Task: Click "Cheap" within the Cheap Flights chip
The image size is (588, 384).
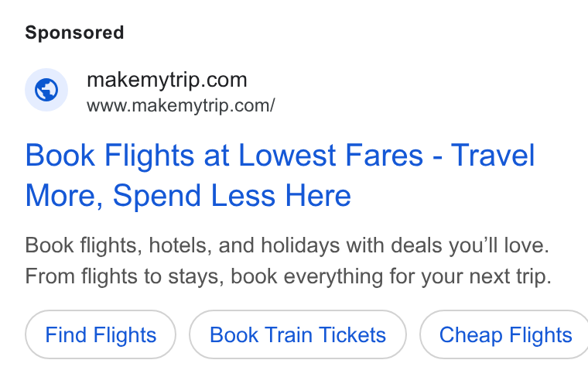Action: pos(470,335)
